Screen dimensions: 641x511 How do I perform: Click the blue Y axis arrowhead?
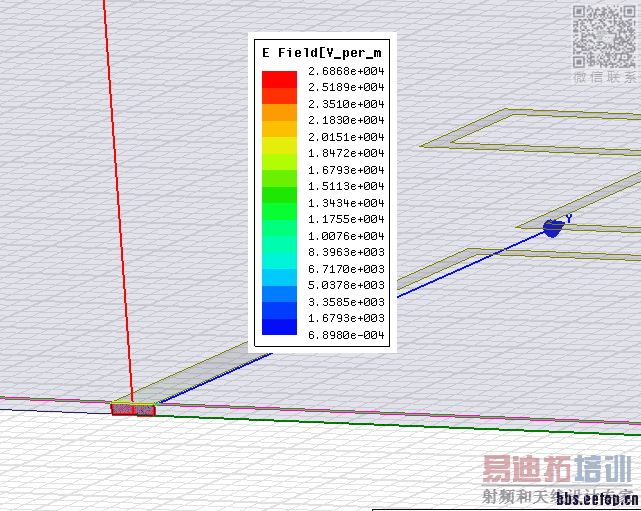[x=554, y=228]
